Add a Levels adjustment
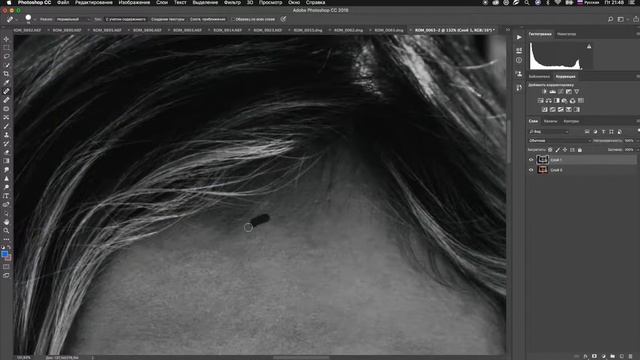The image size is (640, 360). click(553, 92)
